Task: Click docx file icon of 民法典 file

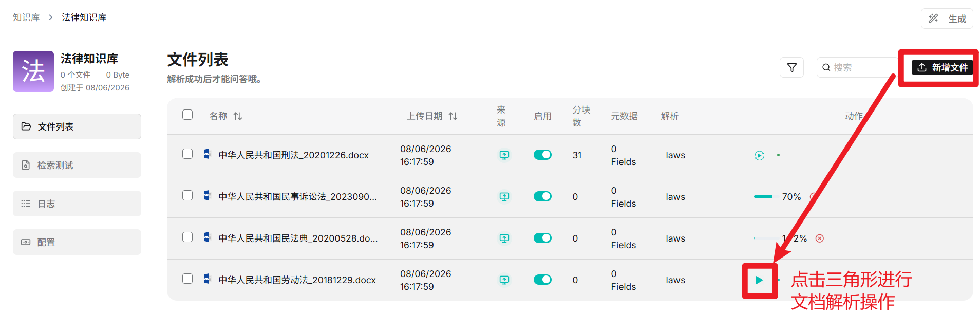Action: pyautogui.click(x=207, y=237)
